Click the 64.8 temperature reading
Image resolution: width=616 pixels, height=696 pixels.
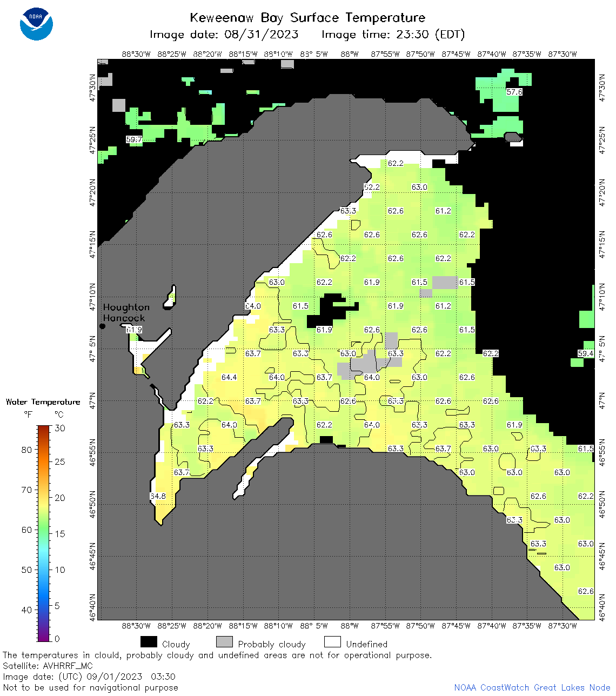coord(158,496)
